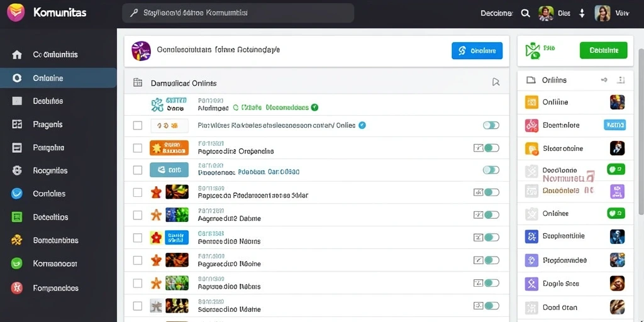The height and width of the screenshot is (322, 644).
Task: Click the blue Conloiies sidebar icon
Action: coord(17,194)
